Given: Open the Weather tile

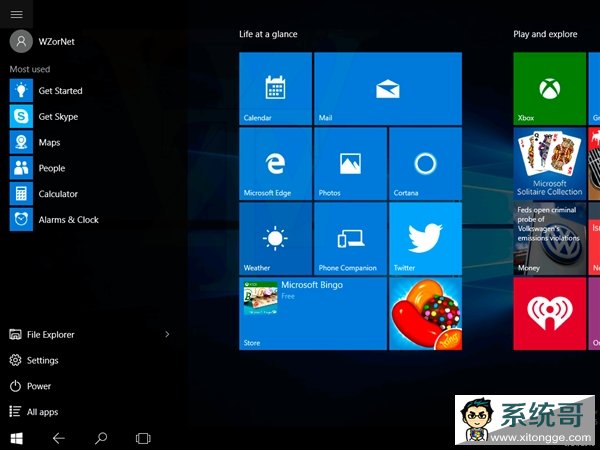Looking at the screenshot, I should (276, 239).
